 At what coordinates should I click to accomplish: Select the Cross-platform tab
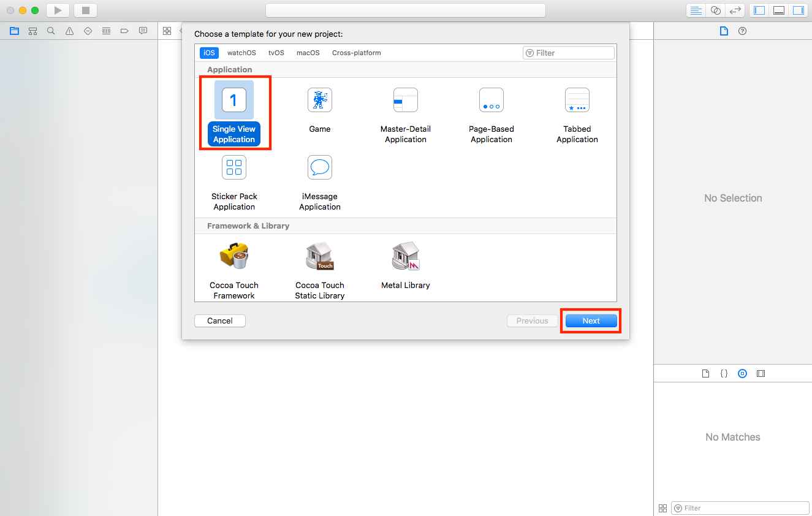tap(357, 53)
